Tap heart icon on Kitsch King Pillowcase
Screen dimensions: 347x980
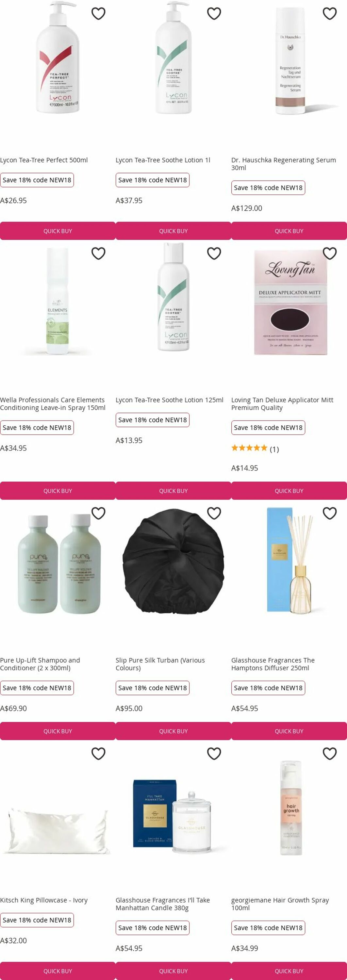[98, 753]
